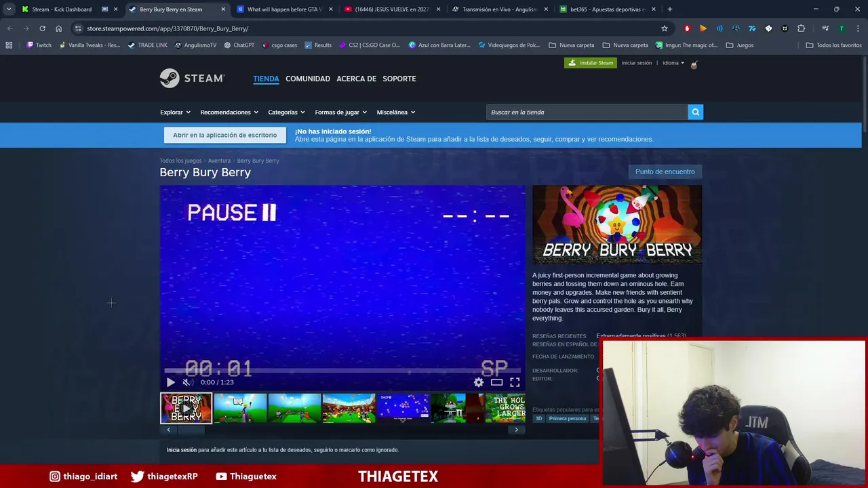This screenshot has height=488, width=868.
Task: Click the Todos los juegos breadcrumb
Action: coord(180,161)
